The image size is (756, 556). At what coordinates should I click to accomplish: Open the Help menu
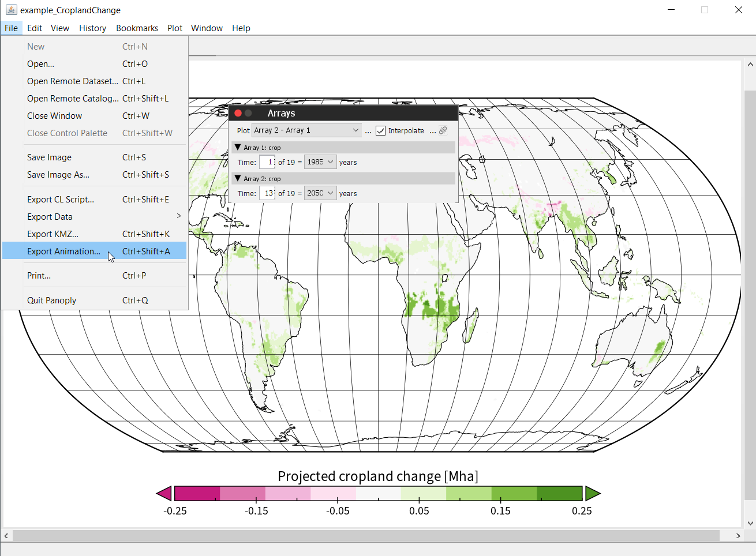point(241,28)
